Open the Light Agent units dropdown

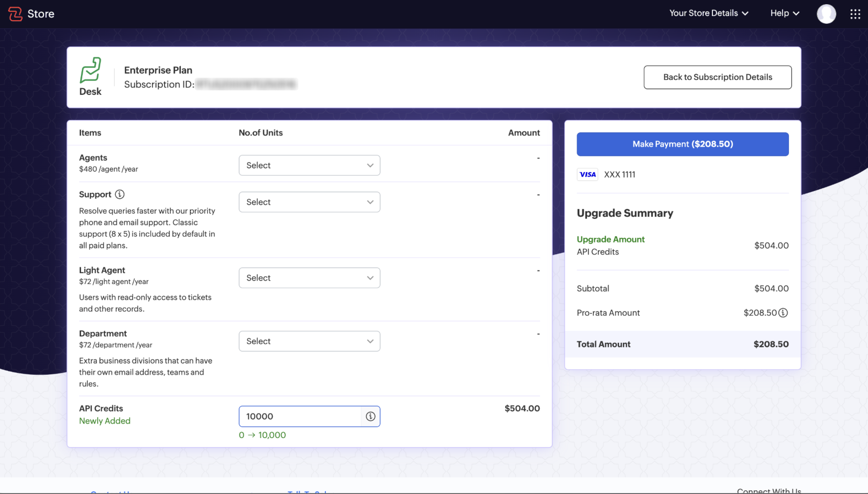pos(309,278)
